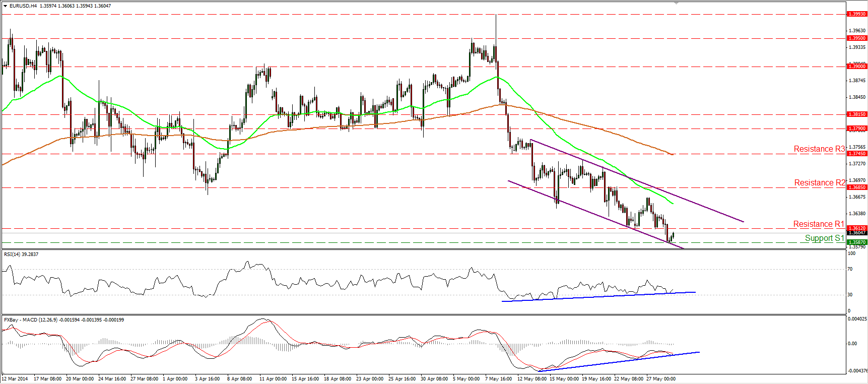
Task: Click the 1.39000 red price tag
Action: click(x=857, y=67)
